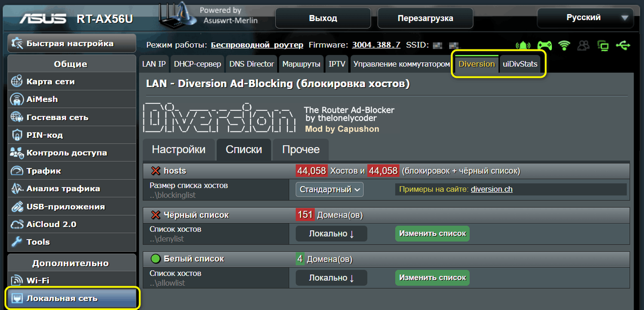This screenshot has width=644, height=310.
Task: Click the green network clients status icon
Action: 603,45
